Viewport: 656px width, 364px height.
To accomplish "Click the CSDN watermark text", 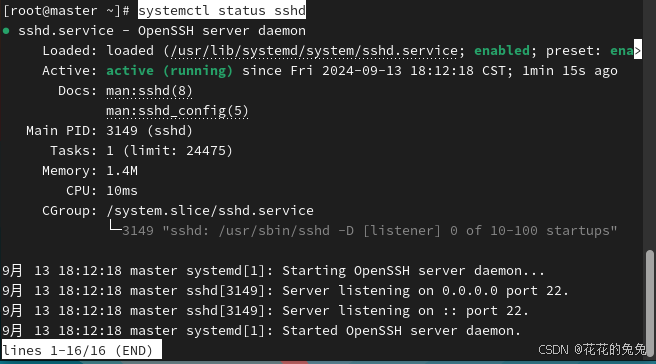I will (x=592, y=349).
